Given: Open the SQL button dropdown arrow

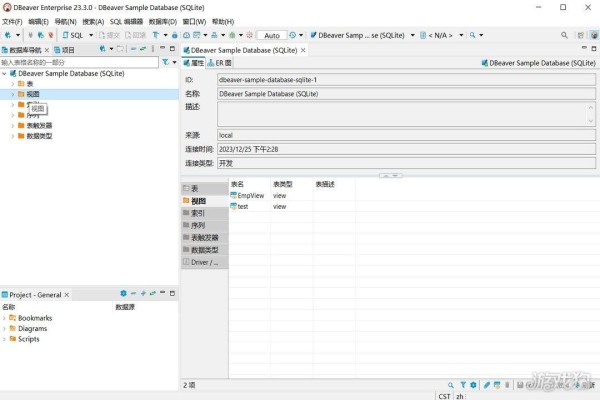Looking at the screenshot, I should click(91, 35).
